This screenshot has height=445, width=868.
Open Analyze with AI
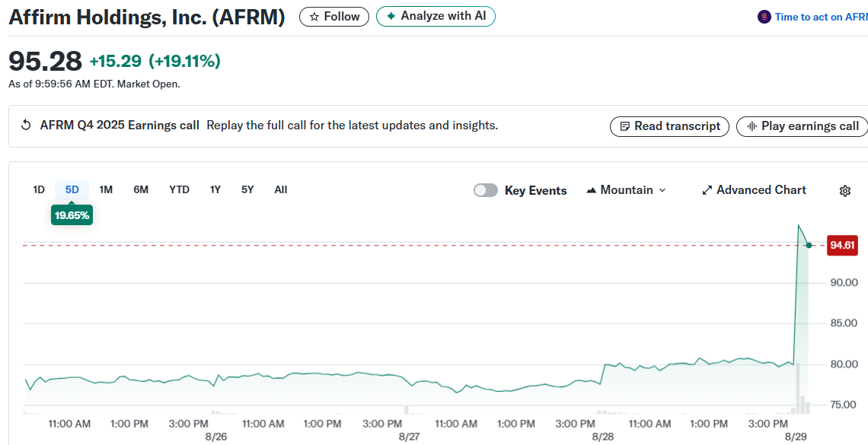(436, 16)
